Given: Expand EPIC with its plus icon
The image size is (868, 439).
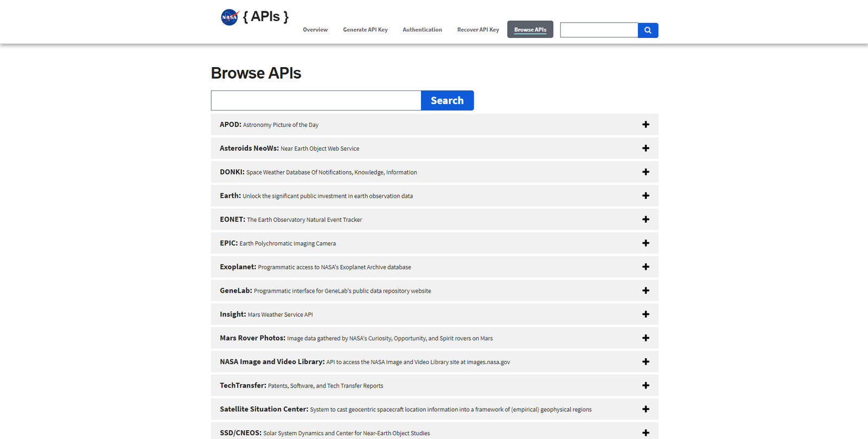Looking at the screenshot, I should tap(646, 243).
